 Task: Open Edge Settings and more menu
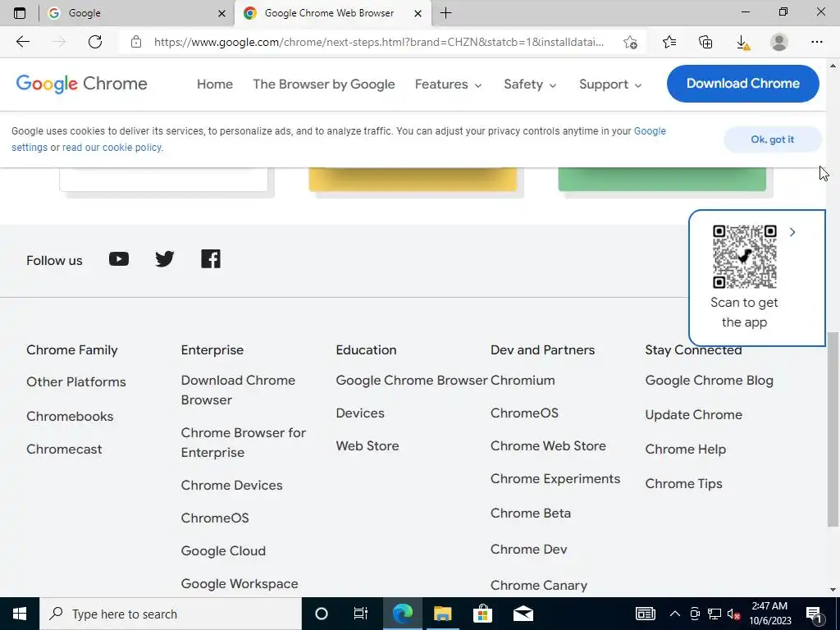[816, 42]
